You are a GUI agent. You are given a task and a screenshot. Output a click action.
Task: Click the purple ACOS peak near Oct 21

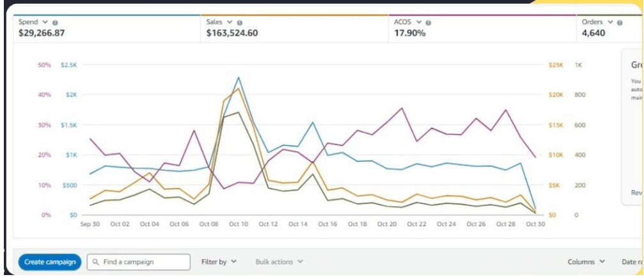point(402,108)
